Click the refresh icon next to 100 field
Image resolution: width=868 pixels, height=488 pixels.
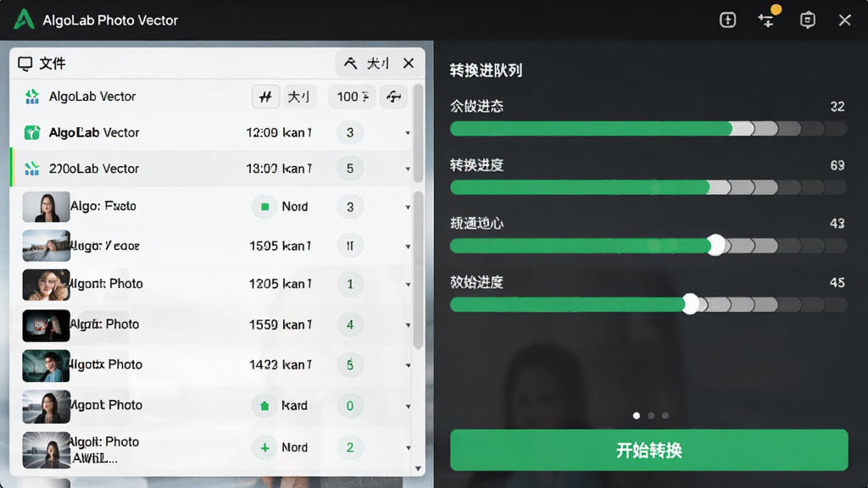pos(393,97)
